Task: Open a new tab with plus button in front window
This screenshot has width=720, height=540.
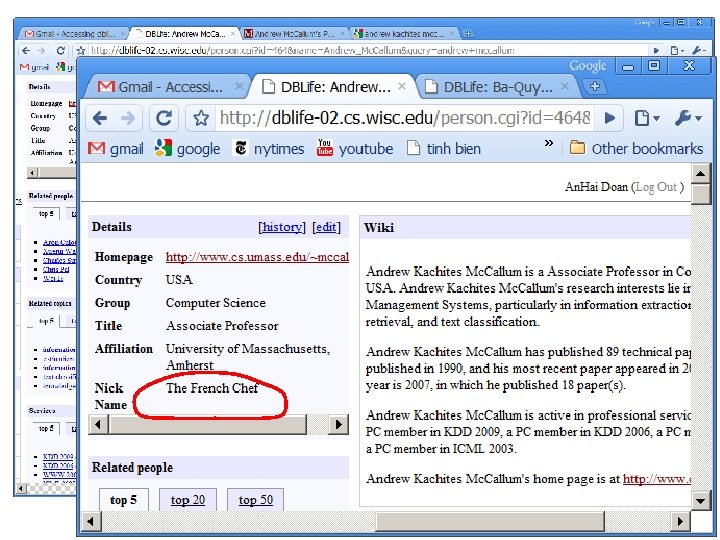Action: pos(595,86)
